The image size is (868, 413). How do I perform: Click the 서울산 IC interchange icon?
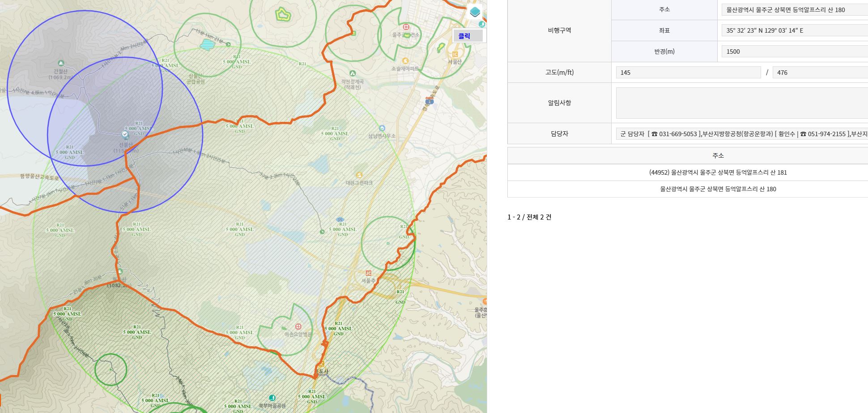click(455, 54)
